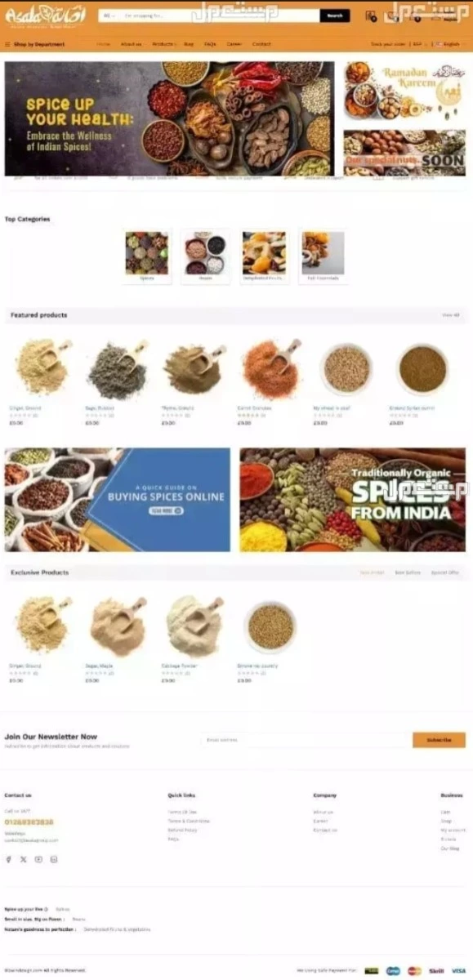The width and height of the screenshot is (473, 980).
Task: Click the Search button
Action: (x=335, y=16)
